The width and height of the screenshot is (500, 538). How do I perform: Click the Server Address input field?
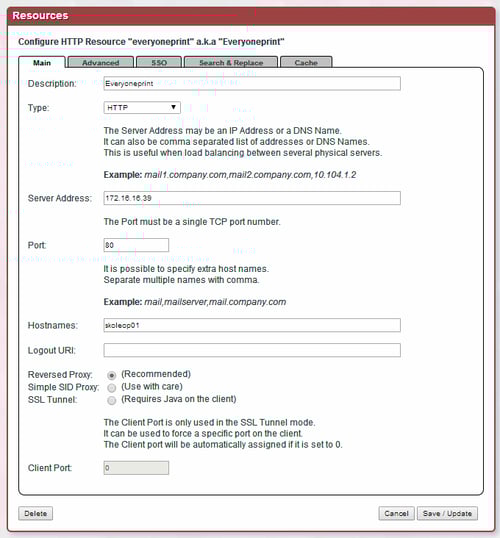tap(252, 198)
